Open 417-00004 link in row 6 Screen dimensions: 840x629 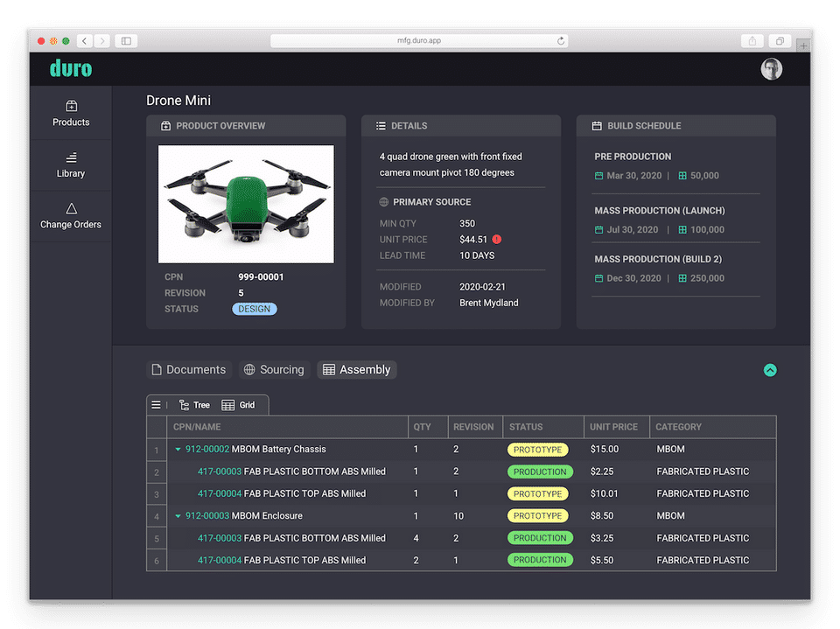coord(220,560)
